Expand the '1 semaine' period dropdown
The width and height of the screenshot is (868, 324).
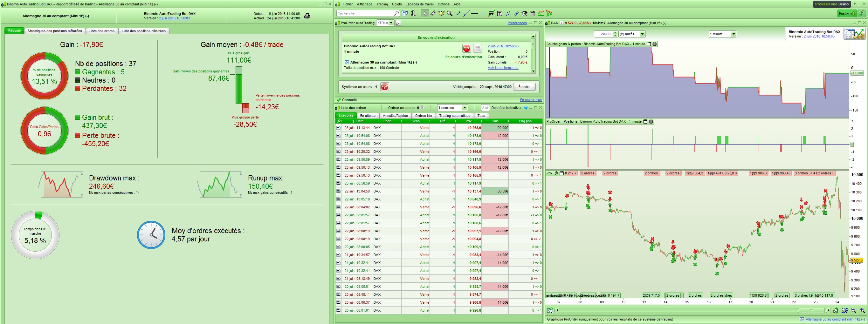[x=464, y=108]
